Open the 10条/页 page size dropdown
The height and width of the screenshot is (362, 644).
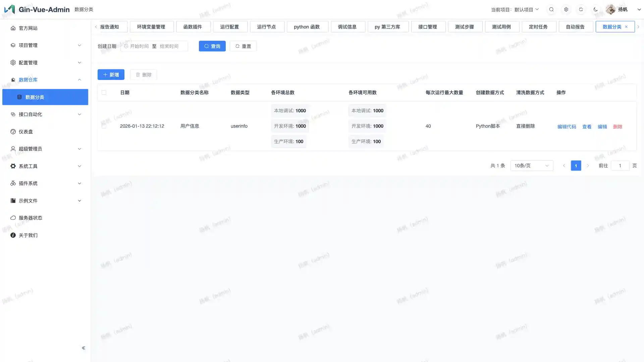click(532, 166)
